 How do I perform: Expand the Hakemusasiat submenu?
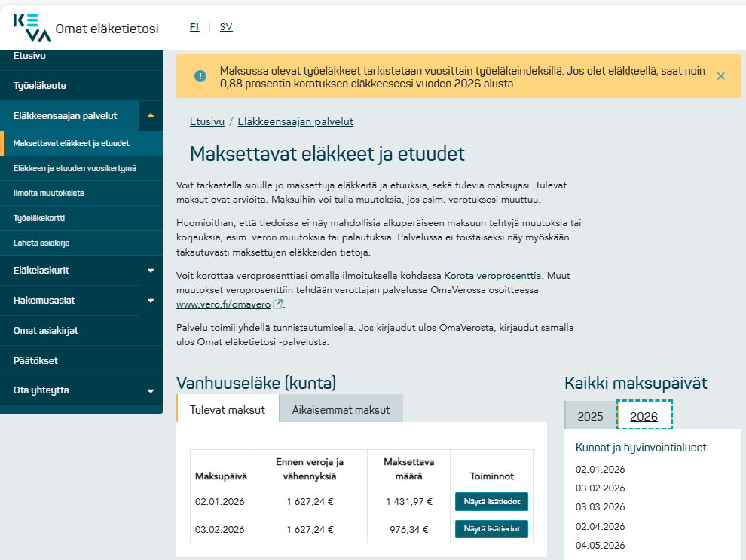(x=151, y=301)
